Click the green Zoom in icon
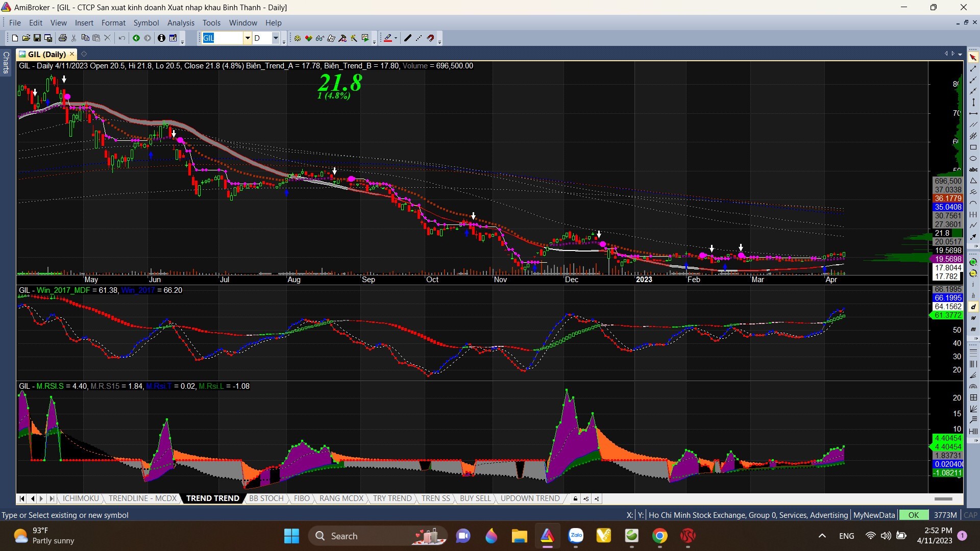The image size is (980, 551). [x=973, y=262]
